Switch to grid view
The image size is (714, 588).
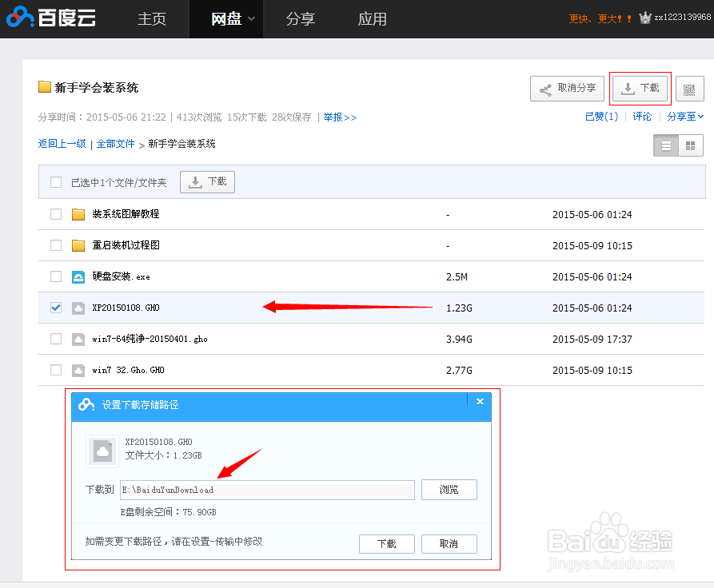(691, 146)
